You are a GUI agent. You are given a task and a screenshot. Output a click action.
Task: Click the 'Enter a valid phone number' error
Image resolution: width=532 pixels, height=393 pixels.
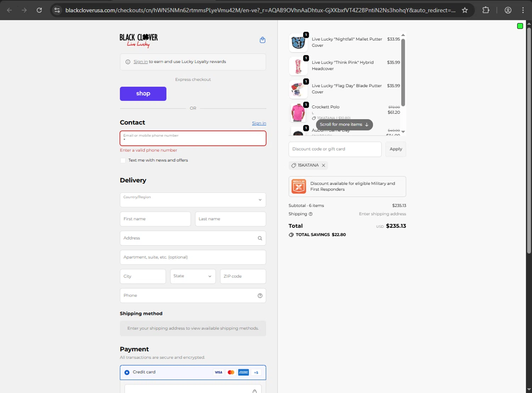click(x=148, y=151)
